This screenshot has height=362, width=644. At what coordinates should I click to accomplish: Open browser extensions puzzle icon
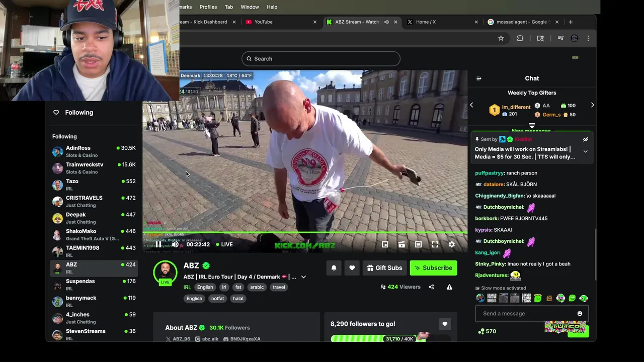[520, 38]
